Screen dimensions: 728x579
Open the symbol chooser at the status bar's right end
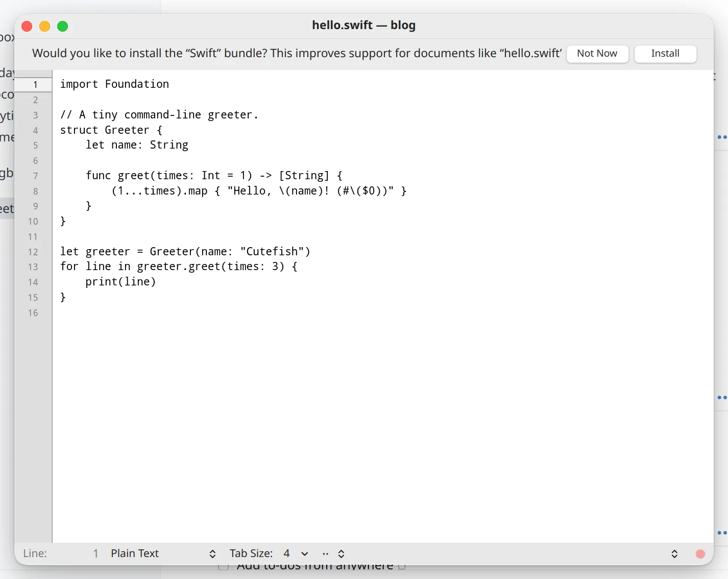[x=674, y=554]
